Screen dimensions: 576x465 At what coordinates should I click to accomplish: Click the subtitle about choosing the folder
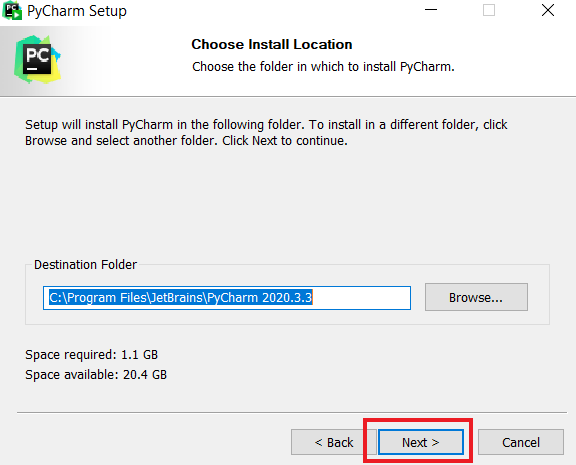[x=323, y=67]
